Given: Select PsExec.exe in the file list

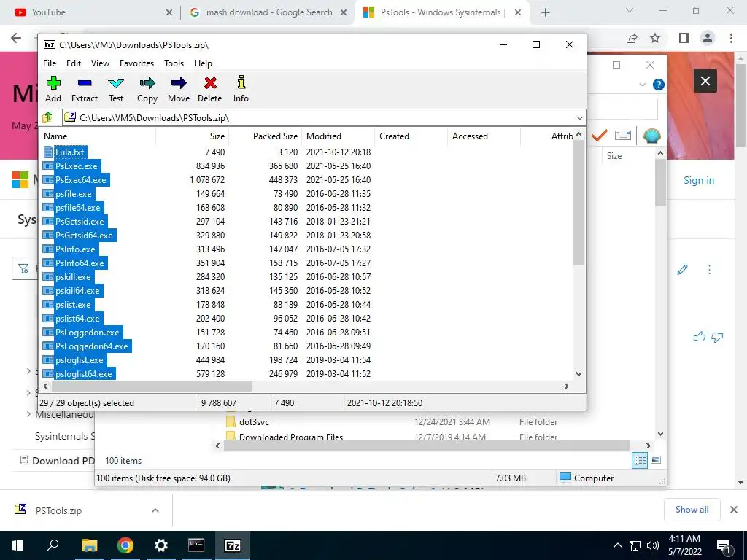Looking at the screenshot, I should click(x=76, y=166).
